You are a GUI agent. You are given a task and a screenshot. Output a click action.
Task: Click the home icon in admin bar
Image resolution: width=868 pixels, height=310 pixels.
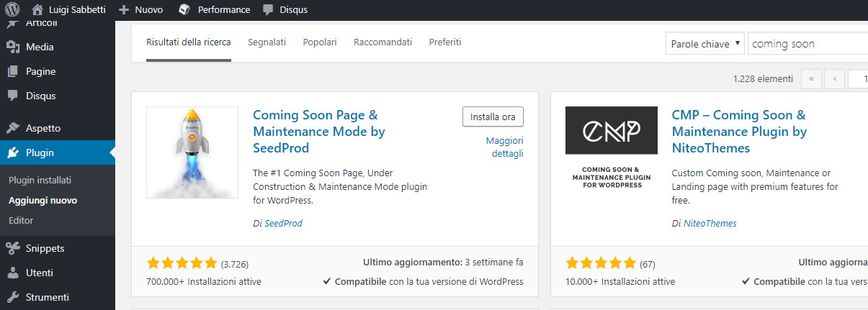38,10
